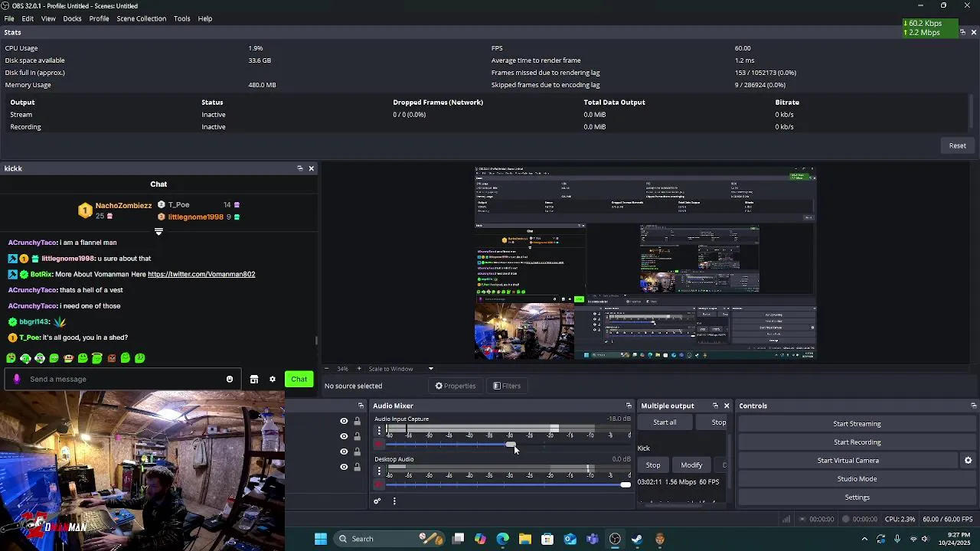Click Start Virtual Camera button
The image size is (980, 551).
pos(848,461)
